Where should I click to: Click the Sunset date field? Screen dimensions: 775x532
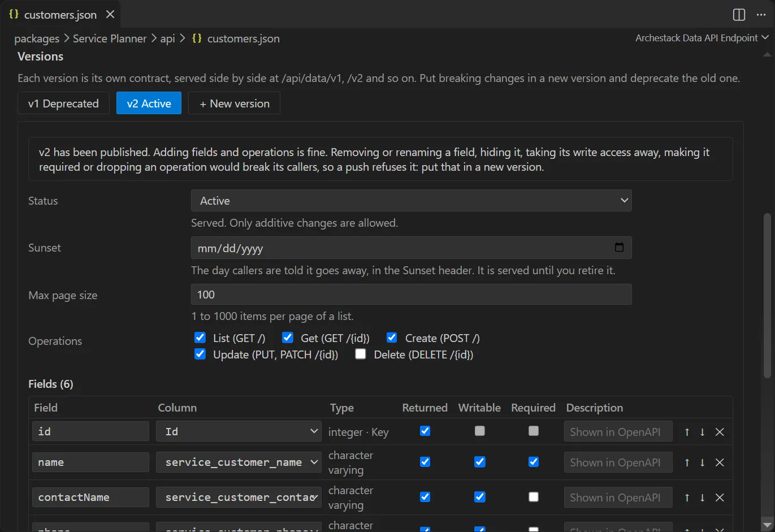pyautogui.click(x=412, y=248)
